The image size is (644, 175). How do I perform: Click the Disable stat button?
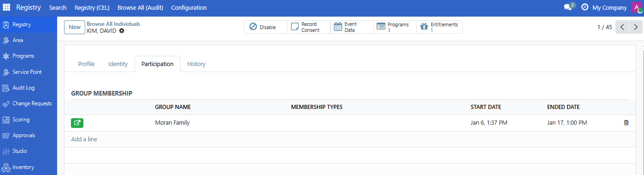265,27
